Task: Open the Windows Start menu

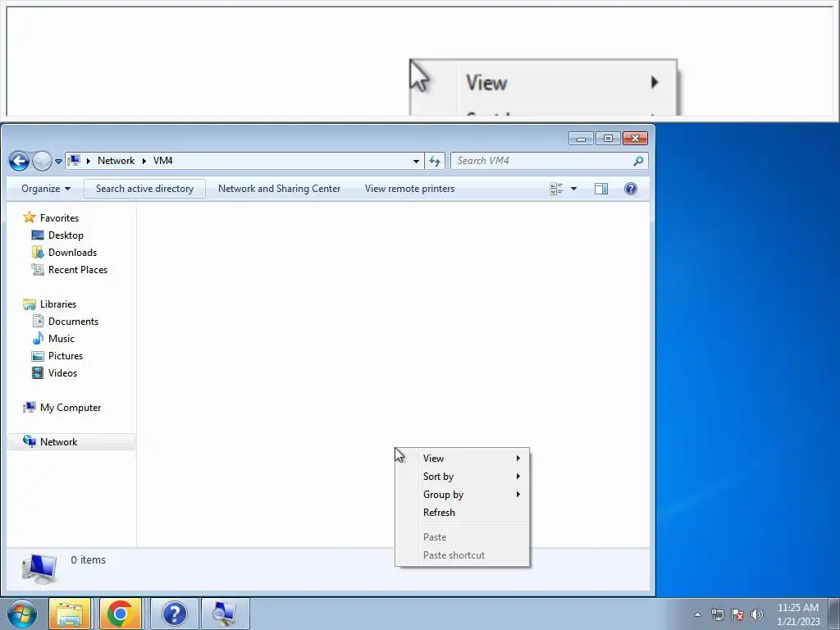Action: pos(21,614)
